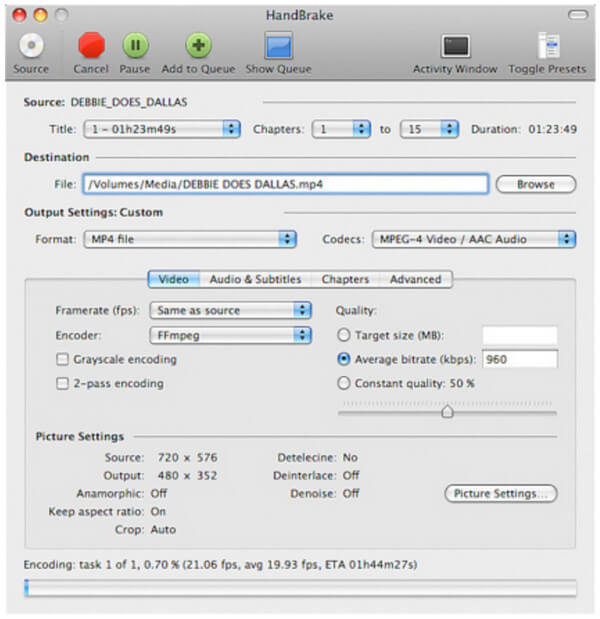Open the Source disc icon
The height and width of the screenshot is (619, 600).
(x=31, y=45)
